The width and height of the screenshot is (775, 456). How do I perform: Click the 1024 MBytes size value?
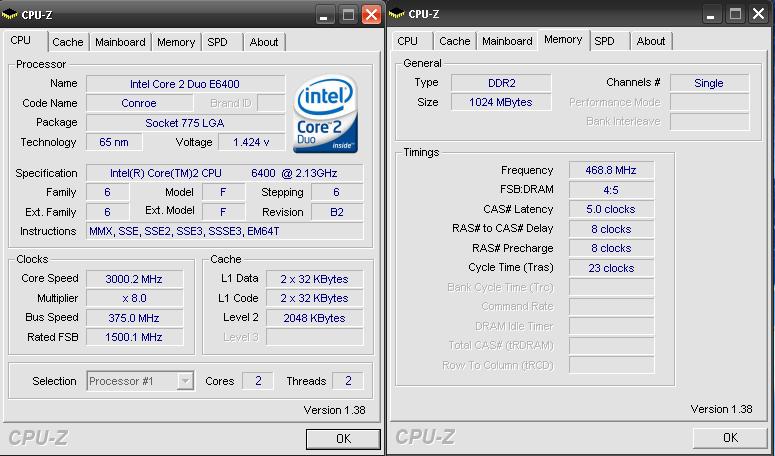click(x=501, y=102)
